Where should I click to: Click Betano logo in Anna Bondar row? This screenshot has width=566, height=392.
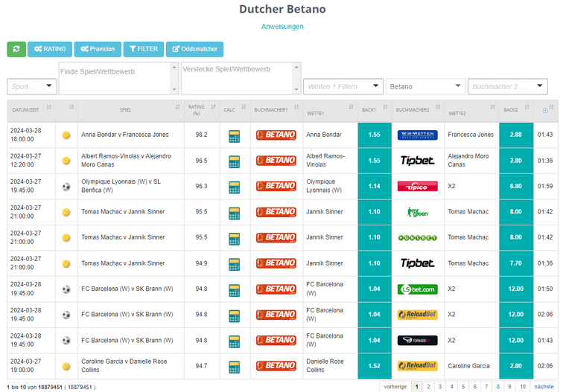276,135
